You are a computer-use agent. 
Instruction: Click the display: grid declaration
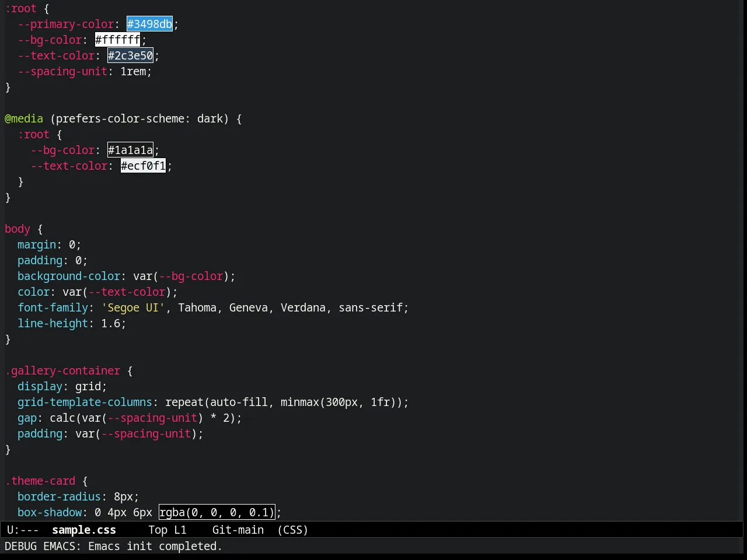click(62, 386)
